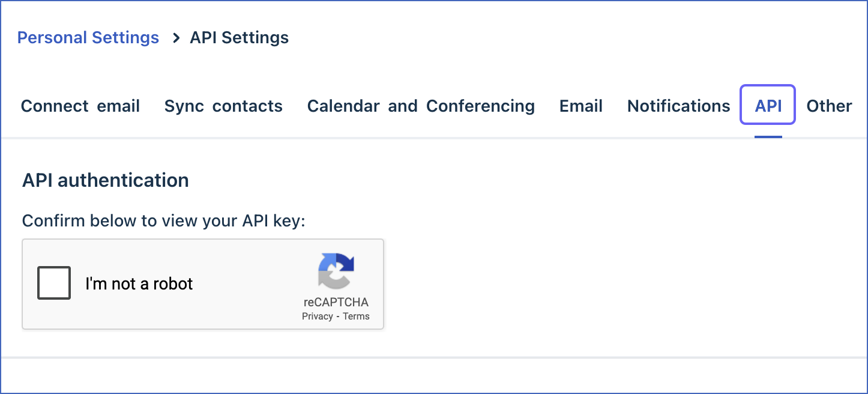The image size is (868, 394).
Task: Check the I'm not a robot checkbox
Action: (x=54, y=283)
